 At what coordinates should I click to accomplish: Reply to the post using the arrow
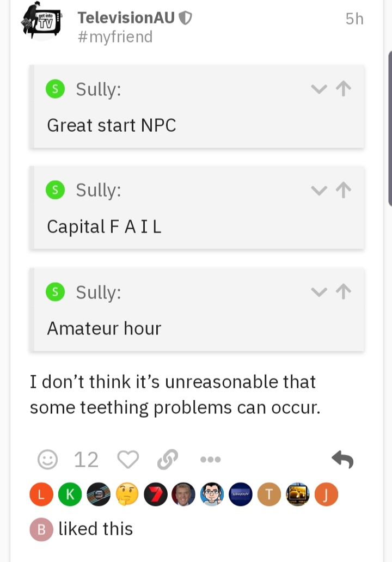pyautogui.click(x=342, y=460)
